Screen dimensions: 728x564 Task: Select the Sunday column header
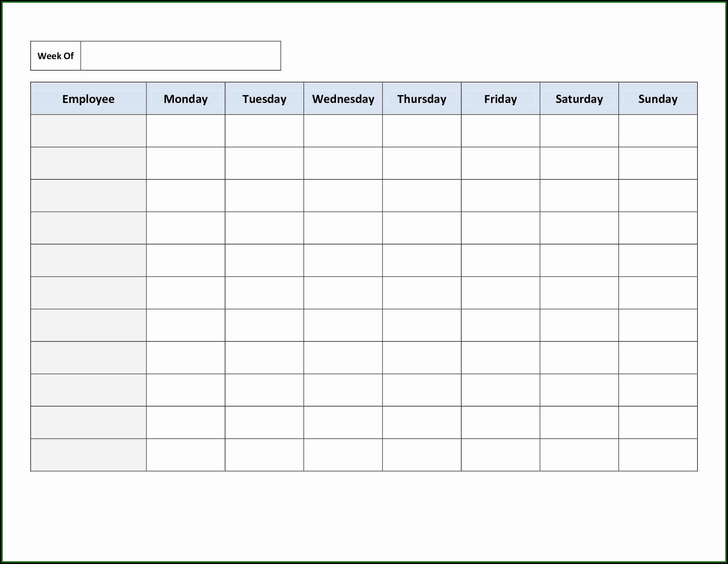(x=658, y=99)
